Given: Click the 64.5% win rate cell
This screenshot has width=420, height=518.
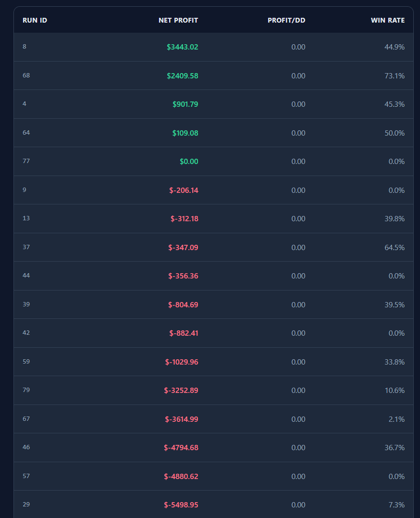Looking at the screenshot, I should point(394,247).
